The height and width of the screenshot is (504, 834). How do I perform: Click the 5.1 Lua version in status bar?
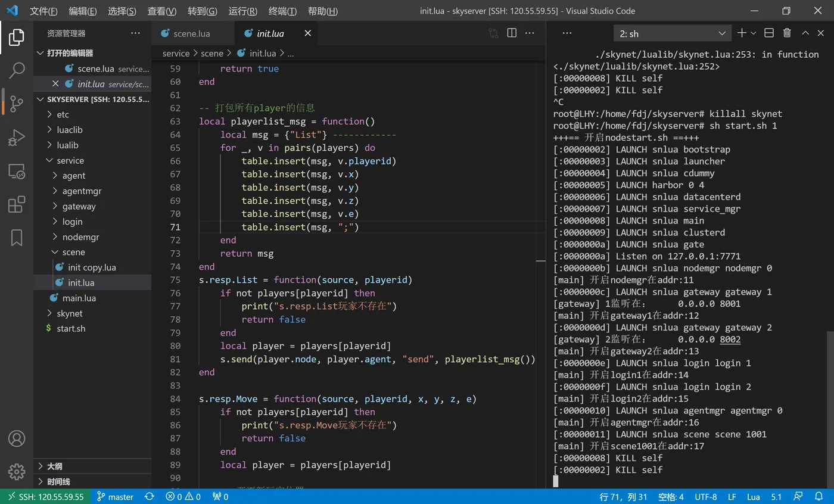[776, 496]
